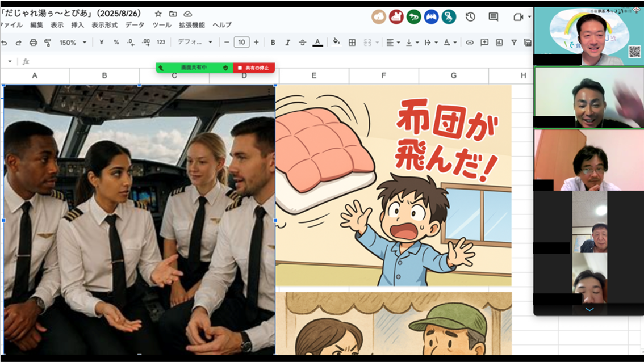Move document using folder icon
This screenshot has height=362, width=644.
coord(173,14)
